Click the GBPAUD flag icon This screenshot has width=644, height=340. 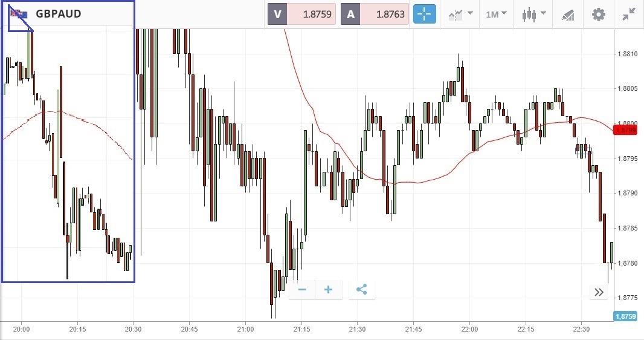18,14
